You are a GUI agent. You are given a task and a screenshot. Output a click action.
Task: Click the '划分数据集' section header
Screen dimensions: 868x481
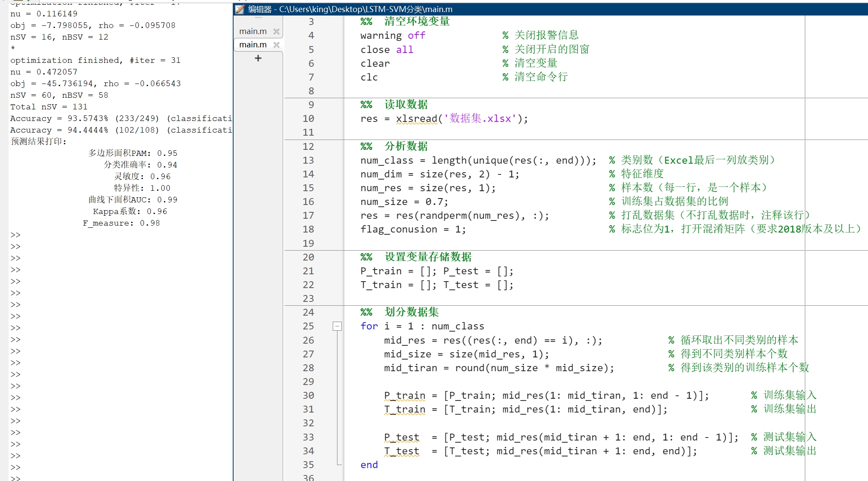411,312
